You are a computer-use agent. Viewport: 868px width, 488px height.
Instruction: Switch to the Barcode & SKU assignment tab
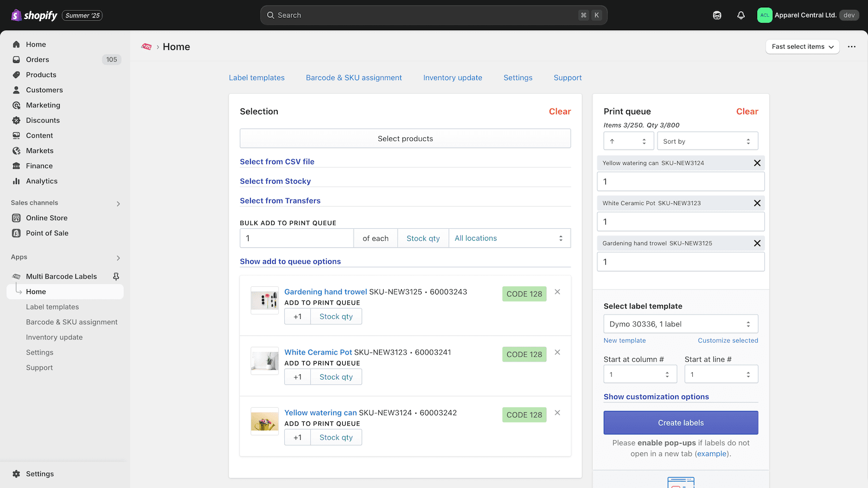[354, 78]
